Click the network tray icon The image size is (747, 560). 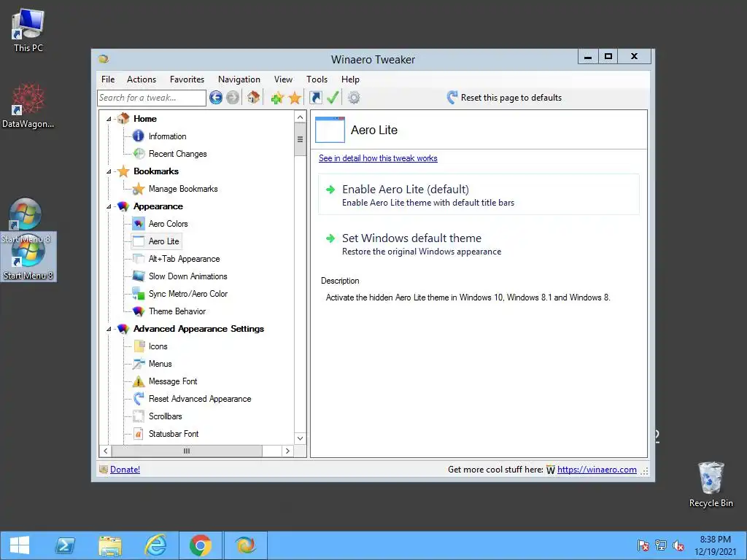(661, 545)
